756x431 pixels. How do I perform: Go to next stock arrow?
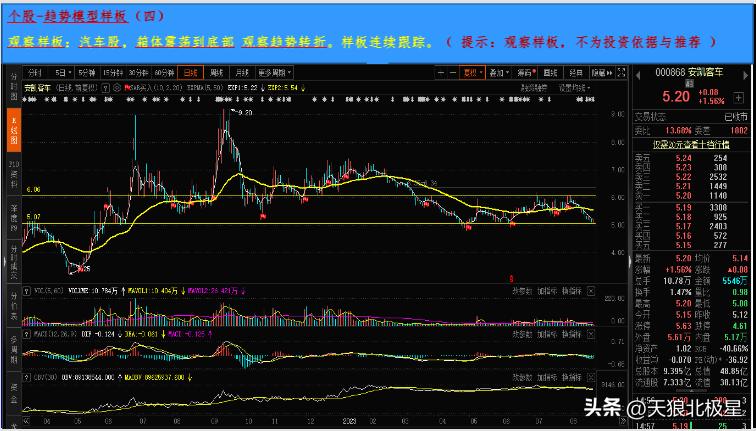click(747, 76)
